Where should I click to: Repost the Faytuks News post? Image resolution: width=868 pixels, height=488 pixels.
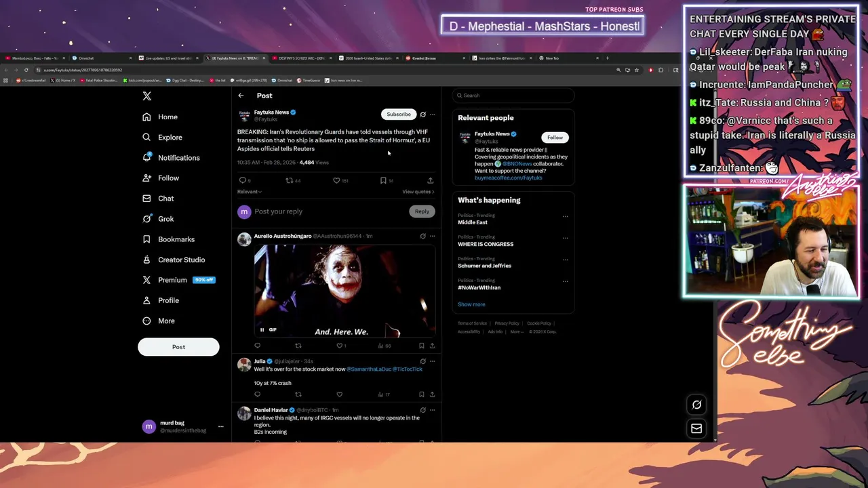click(290, 180)
